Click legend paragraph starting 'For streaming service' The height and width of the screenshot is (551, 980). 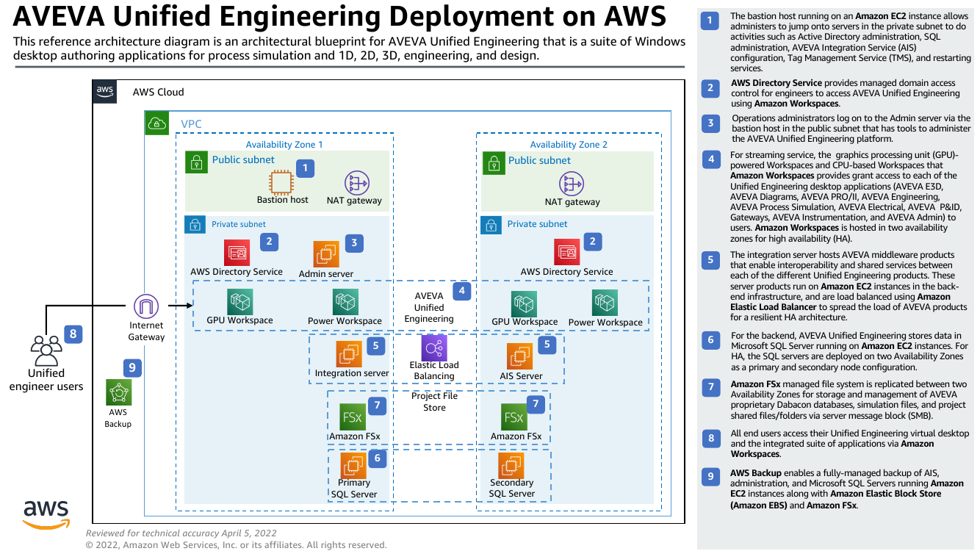coord(845,196)
